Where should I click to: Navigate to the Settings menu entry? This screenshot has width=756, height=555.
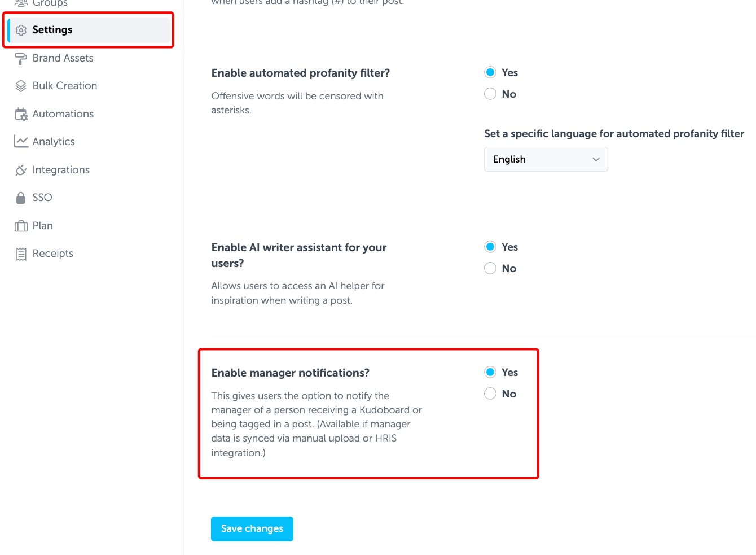tap(52, 30)
